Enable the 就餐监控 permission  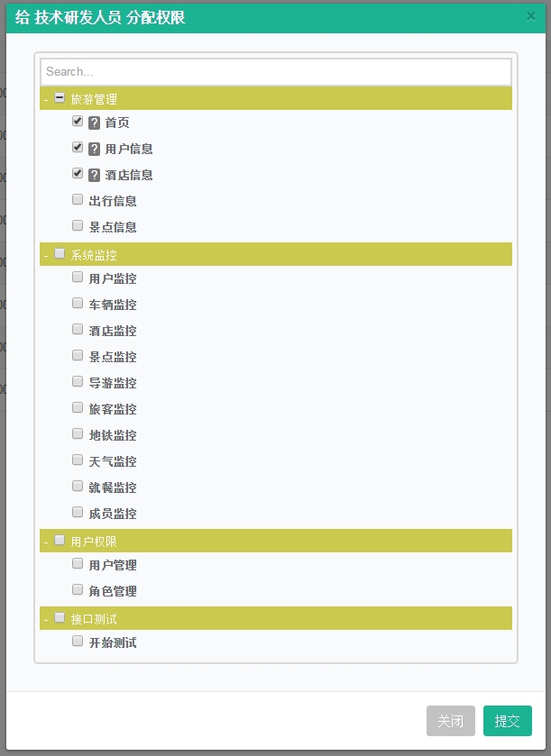coord(78,486)
